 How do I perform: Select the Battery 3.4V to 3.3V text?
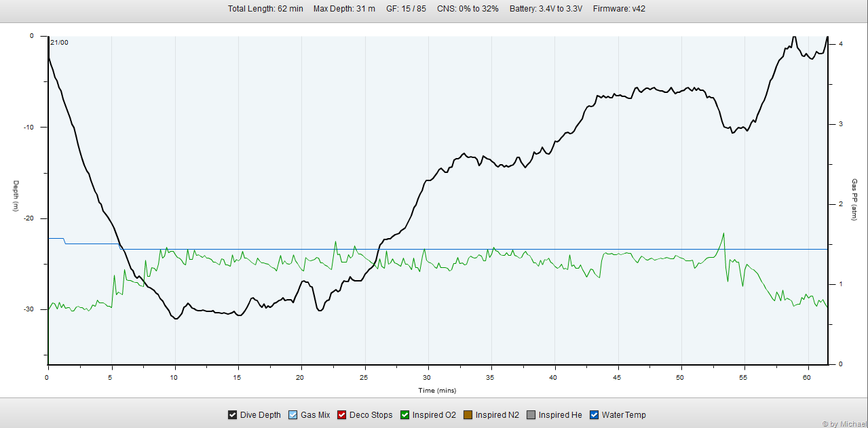tap(546, 9)
